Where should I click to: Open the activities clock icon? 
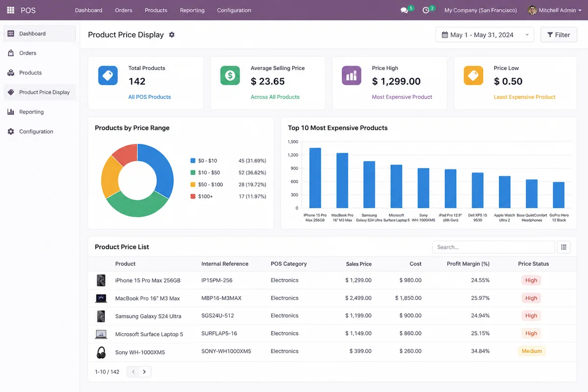click(x=426, y=10)
